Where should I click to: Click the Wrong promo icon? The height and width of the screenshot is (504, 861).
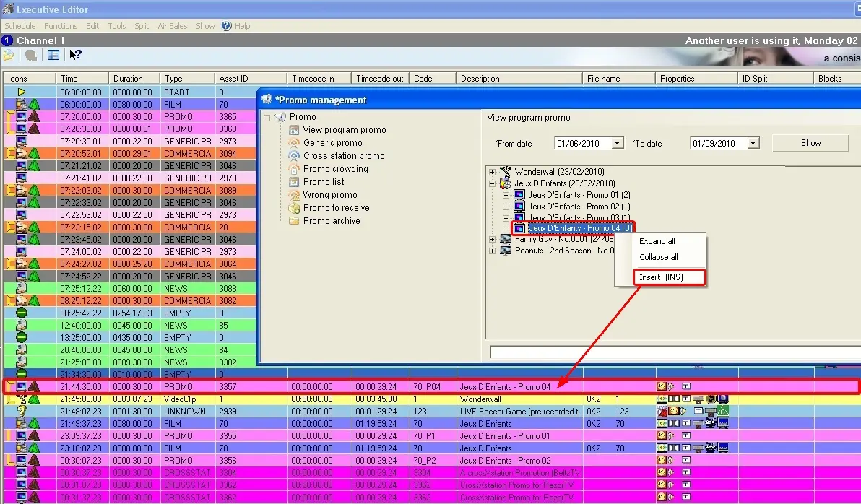point(294,195)
